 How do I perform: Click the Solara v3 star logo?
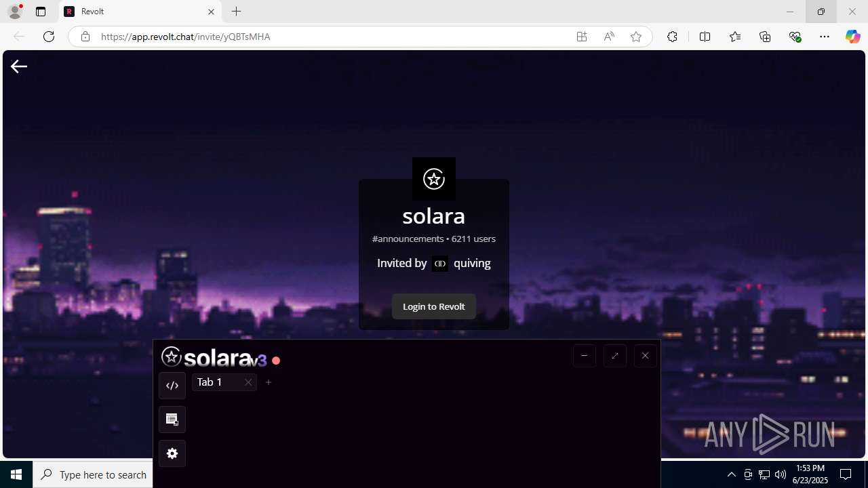172,357
